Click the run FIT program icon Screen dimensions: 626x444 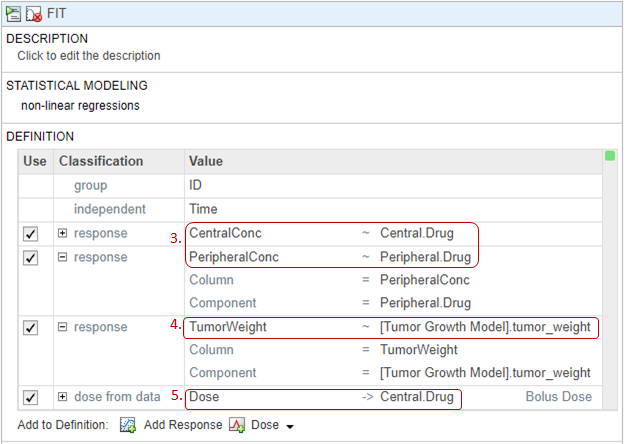13,12
